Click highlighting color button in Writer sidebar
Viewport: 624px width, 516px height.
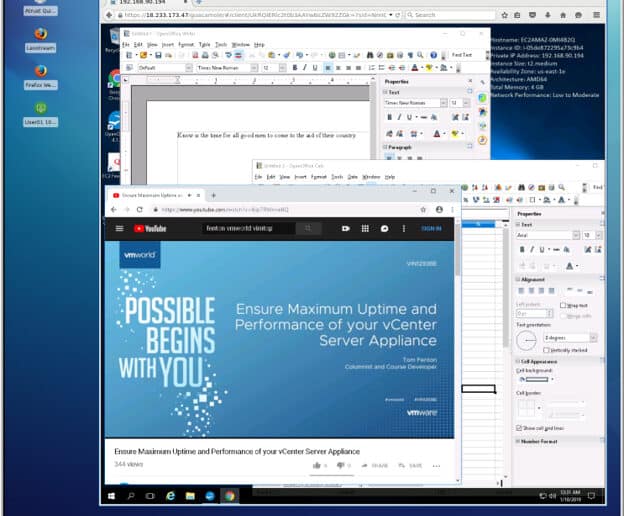click(454, 134)
